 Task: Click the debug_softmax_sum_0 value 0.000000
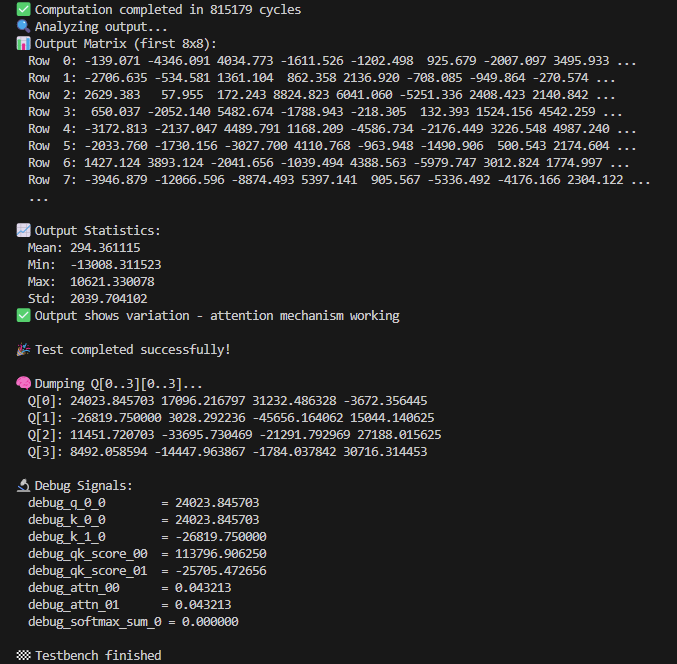click(x=206, y=622)
